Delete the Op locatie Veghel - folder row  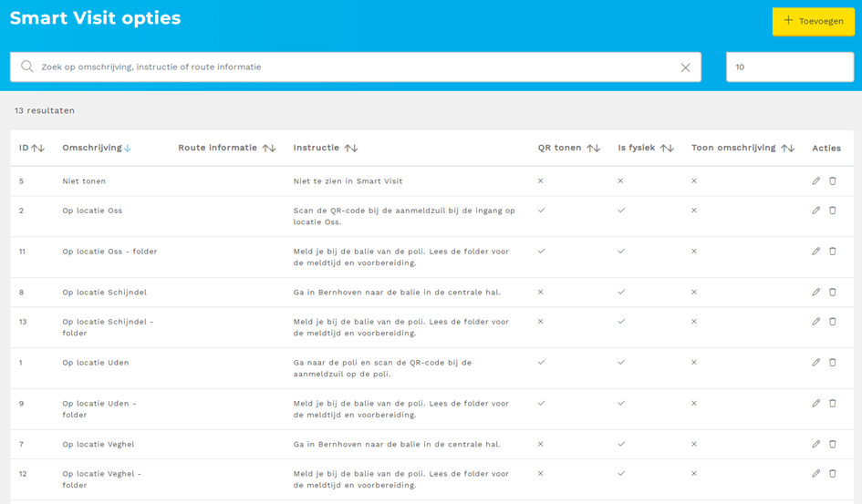coord(833,474)
